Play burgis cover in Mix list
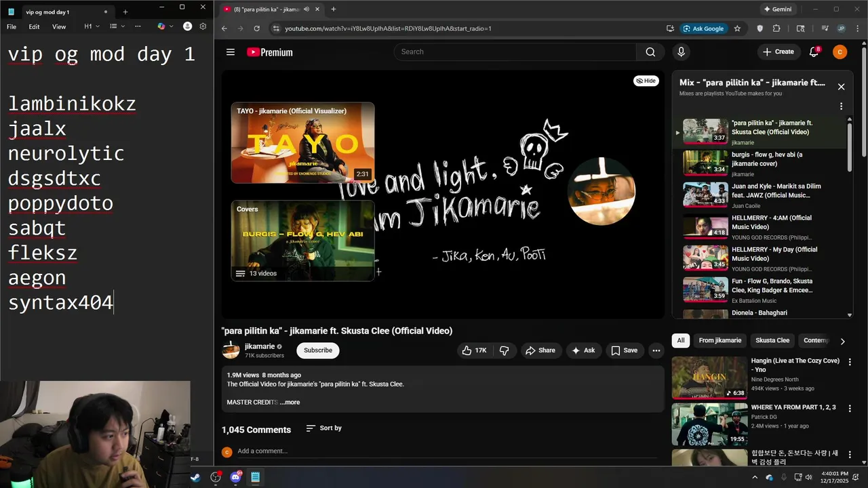The width and height of the screenshot is (868, 488). click(759, 164)
